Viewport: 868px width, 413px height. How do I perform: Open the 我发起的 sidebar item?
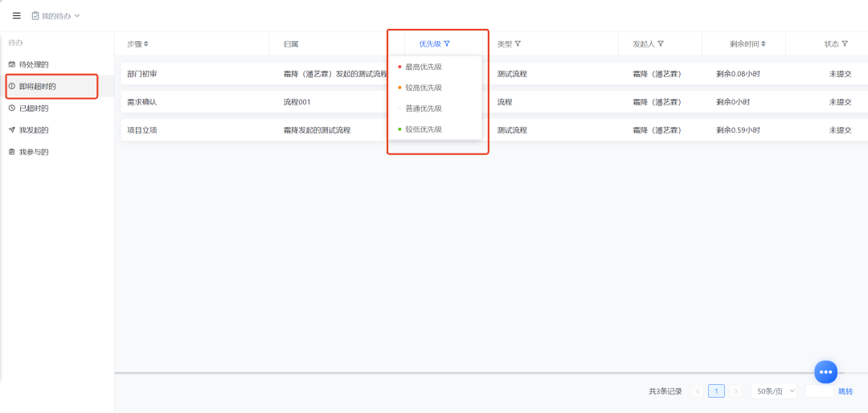click(57, 130)
